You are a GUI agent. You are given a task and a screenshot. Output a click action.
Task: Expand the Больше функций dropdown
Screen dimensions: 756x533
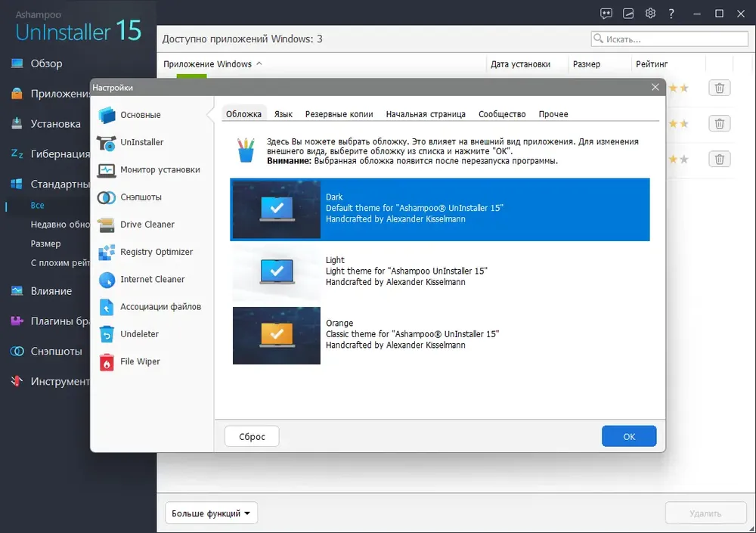pos(211,514)
